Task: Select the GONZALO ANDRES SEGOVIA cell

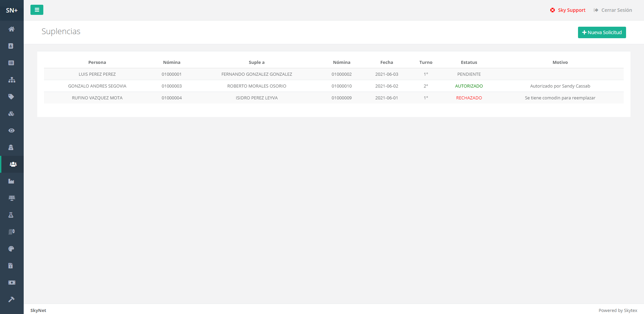Action: click(x=97, y=86)
